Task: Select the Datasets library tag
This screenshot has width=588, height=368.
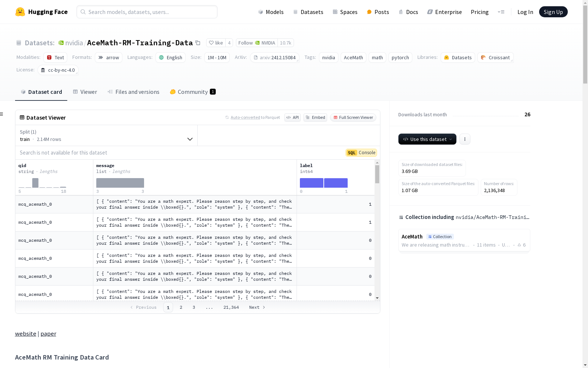Action: pos(458,57)
